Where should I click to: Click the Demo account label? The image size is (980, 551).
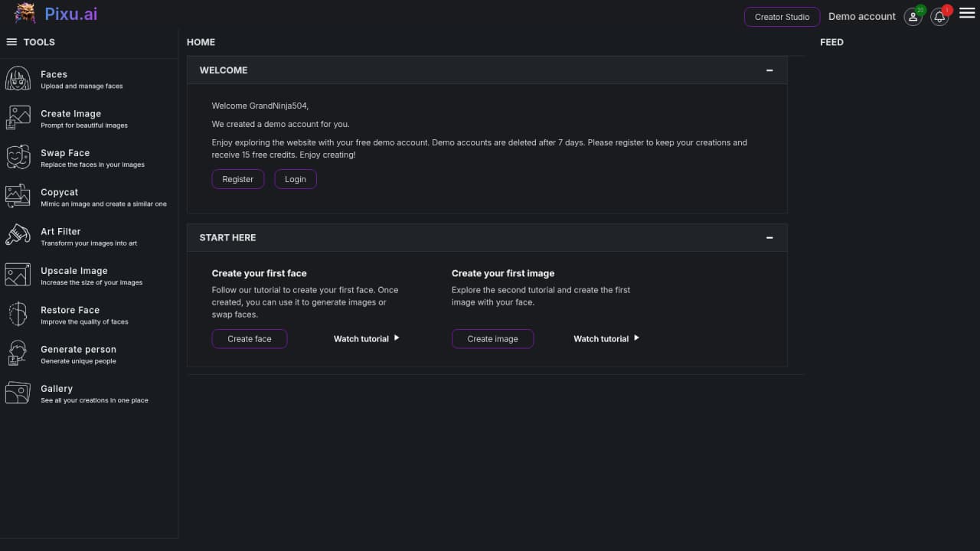pos(862,16)
